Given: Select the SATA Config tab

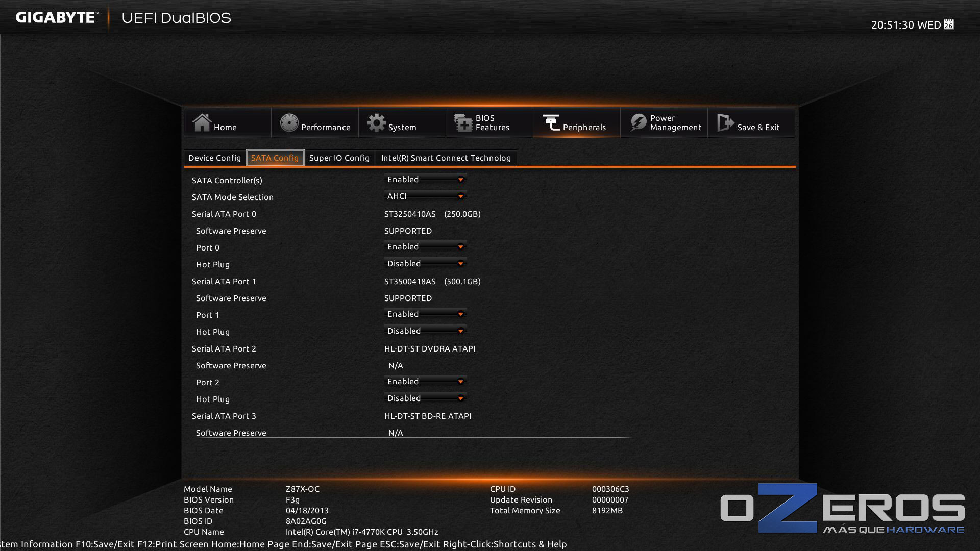Looking at the screenshot, I should click(275, 158).
